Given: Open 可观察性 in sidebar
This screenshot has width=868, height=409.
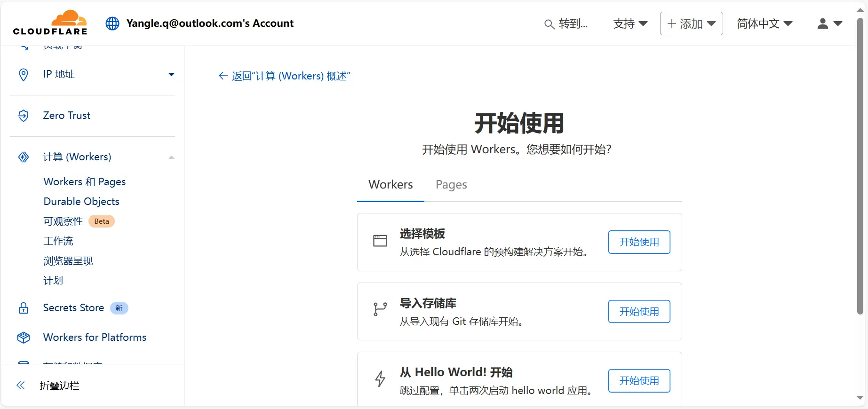Looking at the screenshot, I should click(x=63, y=221).
